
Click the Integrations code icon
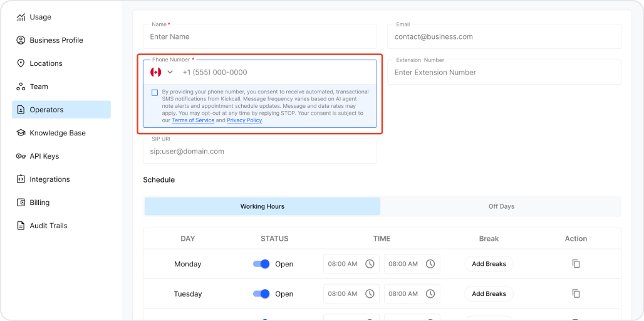[x=21, y=179]
